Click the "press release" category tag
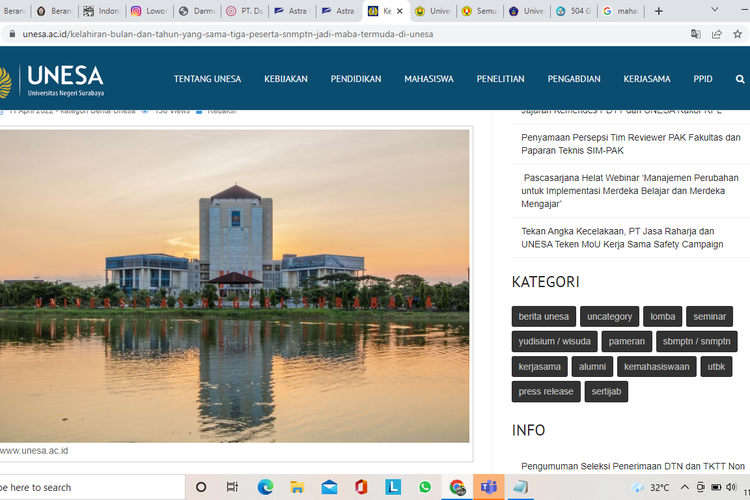This screenshot has height=500, width=750. [546, 392]
